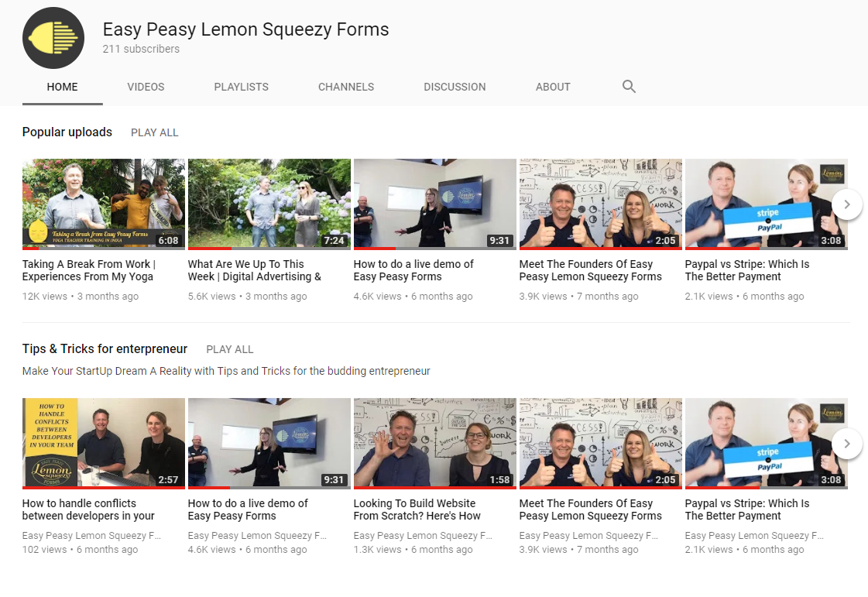Open Paypal vs Stripe thumbnail in Popular uploads
Viewport: 868px width, 597px height.
766,204
